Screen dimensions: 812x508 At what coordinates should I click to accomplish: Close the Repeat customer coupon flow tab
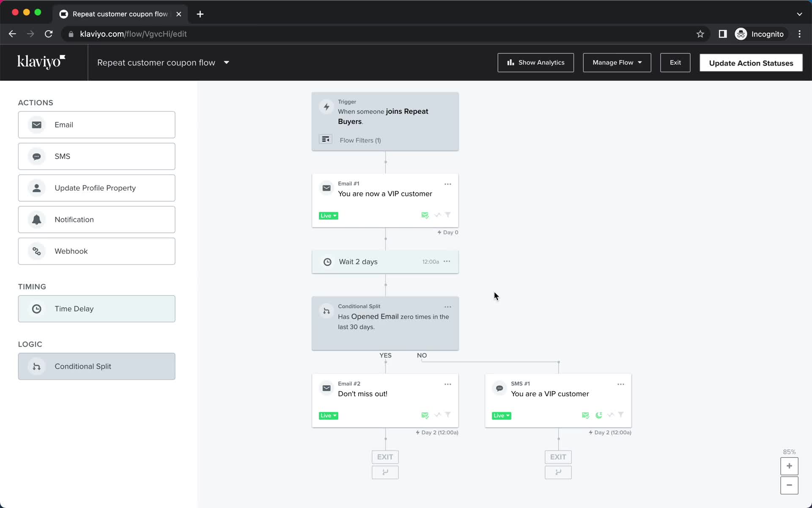tap(179, 14)
